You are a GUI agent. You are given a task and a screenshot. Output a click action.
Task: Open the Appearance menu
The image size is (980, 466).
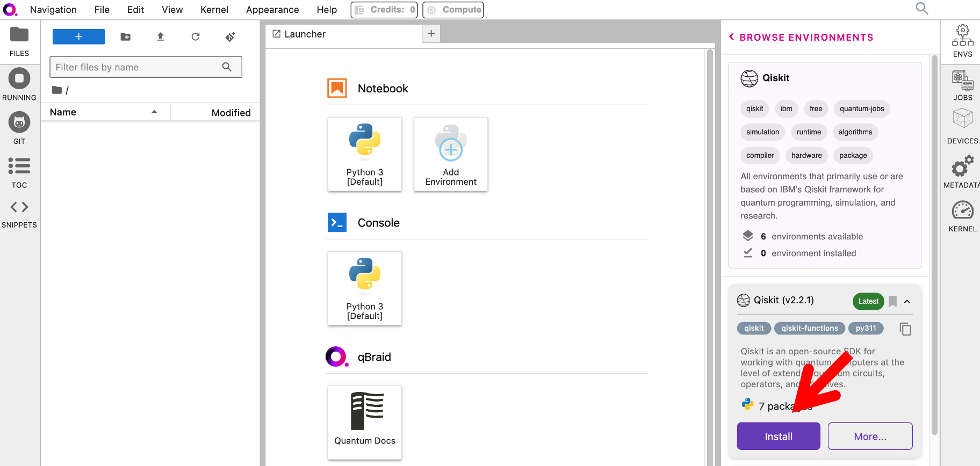coord(272,10)
